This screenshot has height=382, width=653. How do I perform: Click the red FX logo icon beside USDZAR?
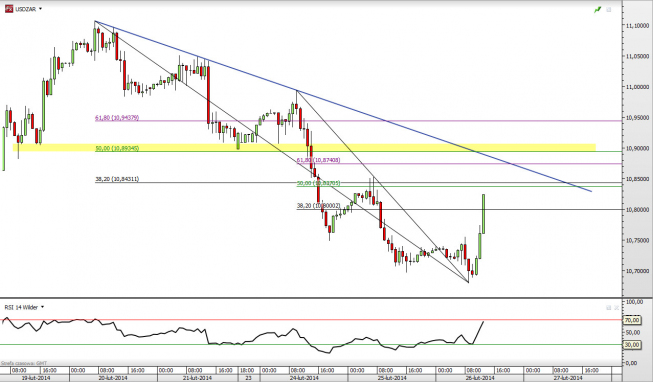[x=9, y=9]
